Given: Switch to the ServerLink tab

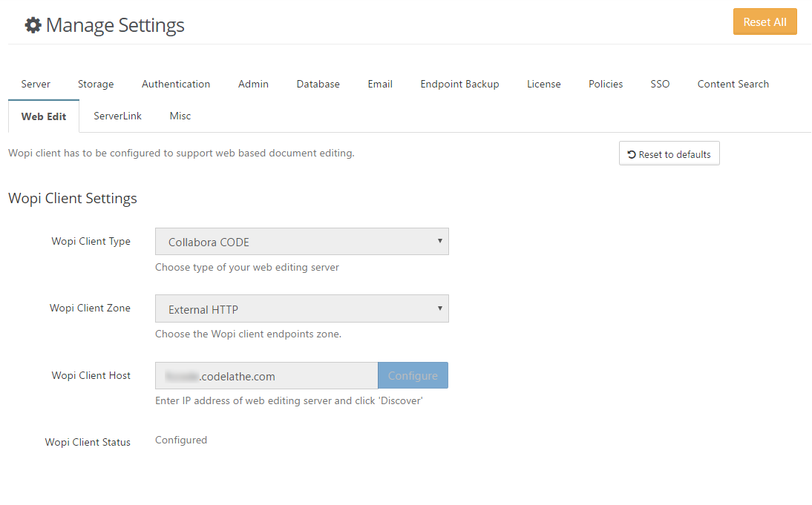Looking at the screenshot, I should click(117, 116).
